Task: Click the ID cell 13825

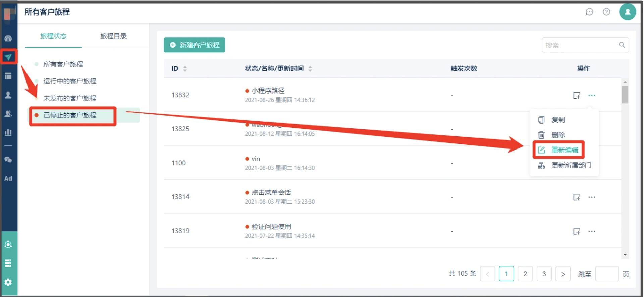Action: click(x=180, y=129)
